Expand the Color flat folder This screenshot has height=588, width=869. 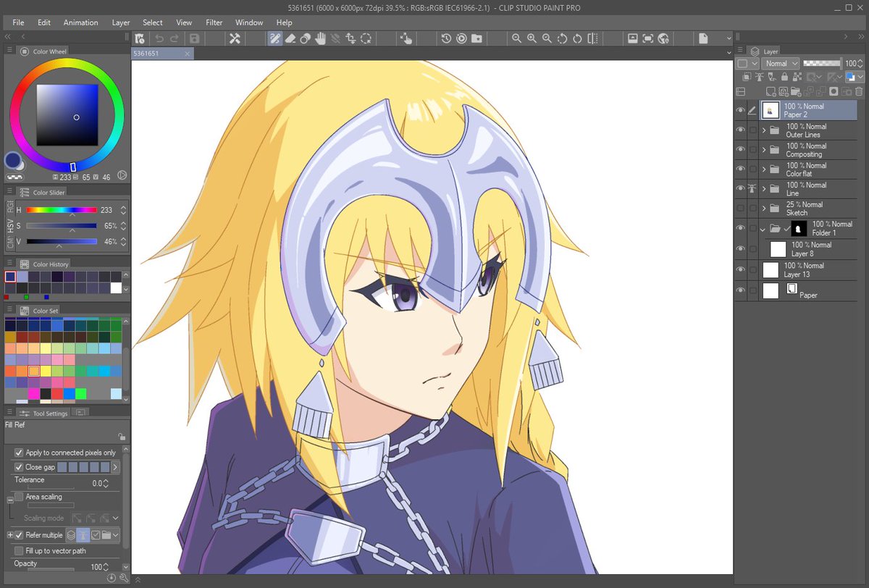pos(764,169)
